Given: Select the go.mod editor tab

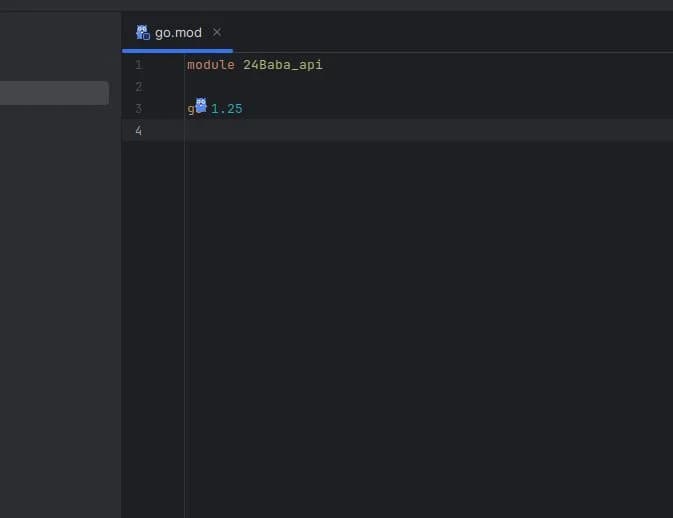Looking at the screenshot, I should (x=178, y=33).
